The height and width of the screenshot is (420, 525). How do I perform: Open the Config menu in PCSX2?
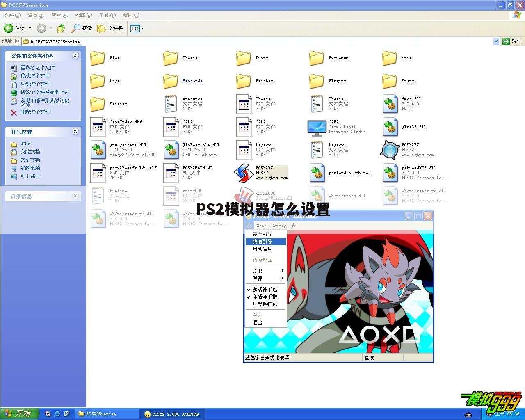(278, 226)
